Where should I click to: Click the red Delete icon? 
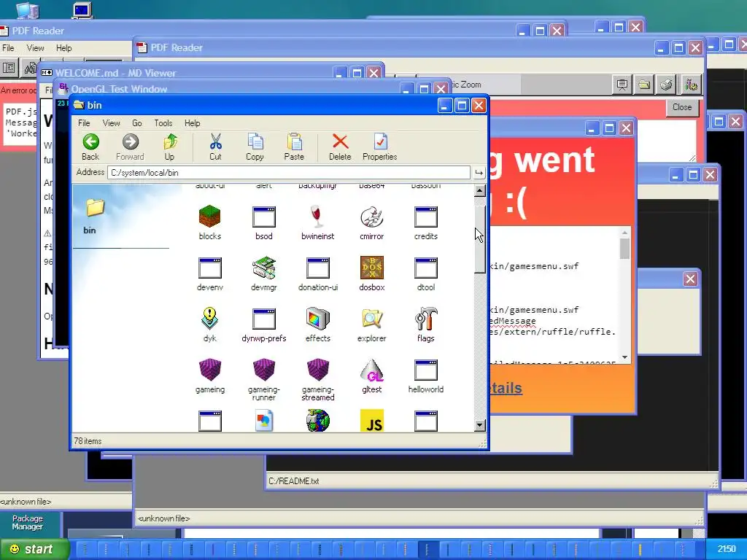click(x=340, y=147)
